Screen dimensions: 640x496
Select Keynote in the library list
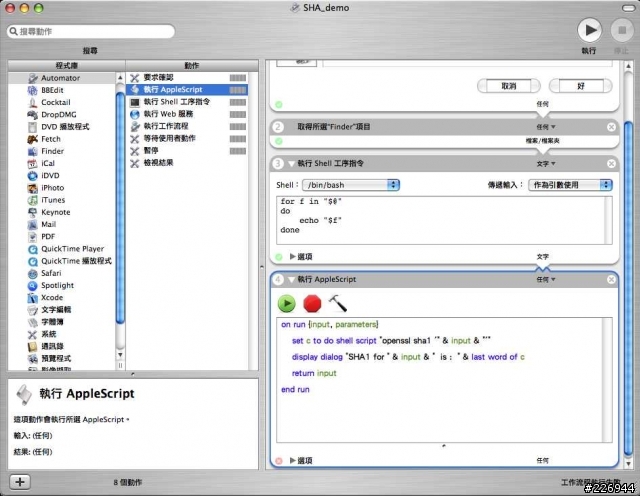pyautogui.click(x=62, y=212)
